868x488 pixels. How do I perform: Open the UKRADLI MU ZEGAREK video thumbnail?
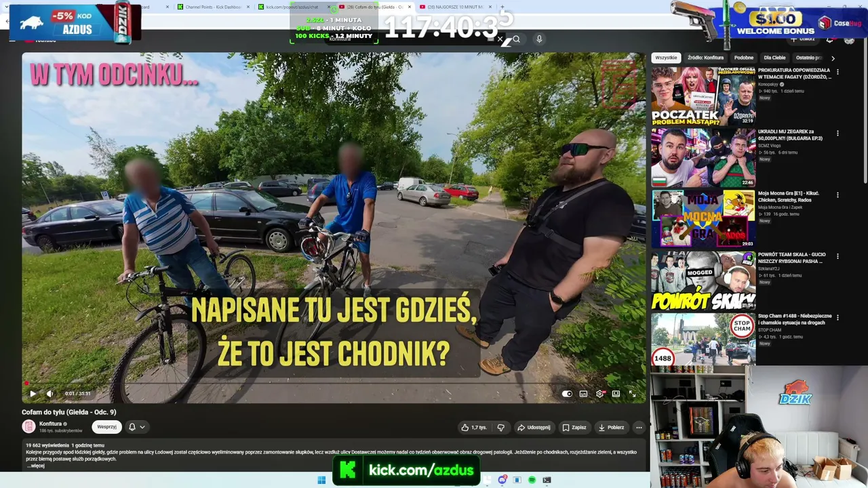pos(703,157)
